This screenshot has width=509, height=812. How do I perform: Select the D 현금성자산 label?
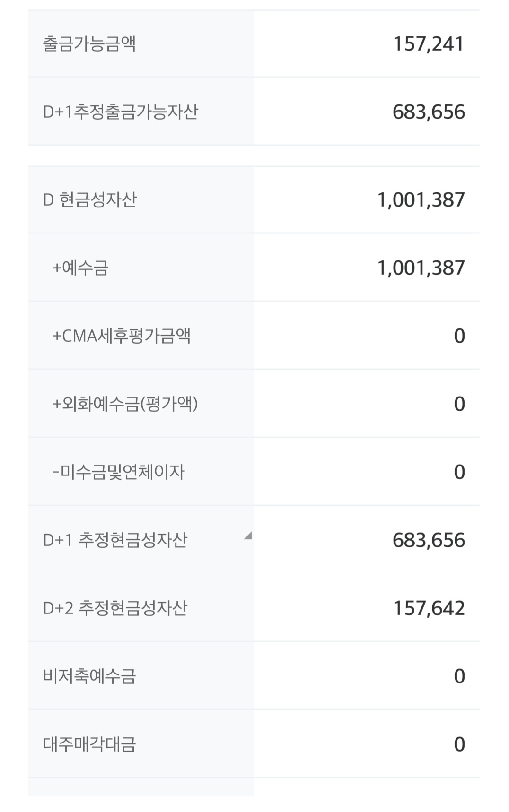(90, 200)
